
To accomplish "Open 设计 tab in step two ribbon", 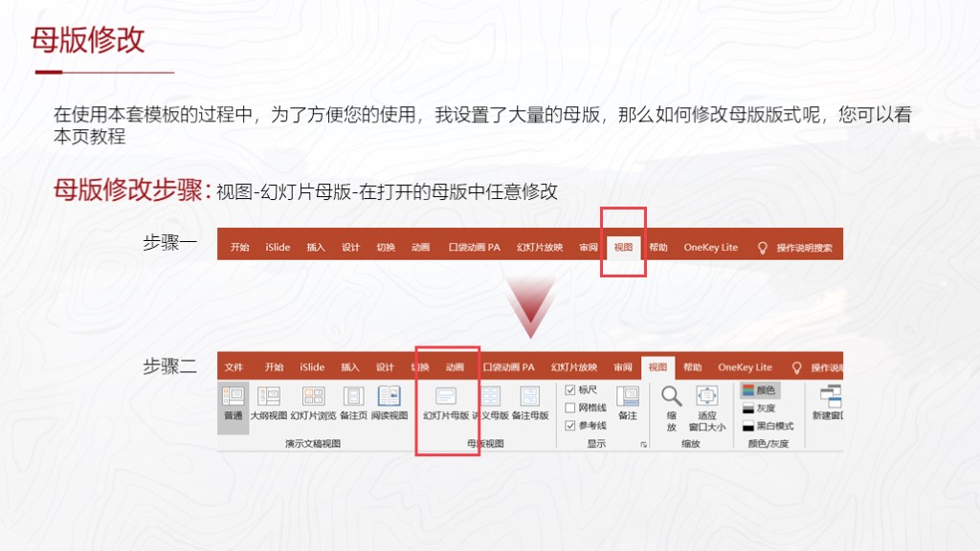I will [x=385, y=367].
